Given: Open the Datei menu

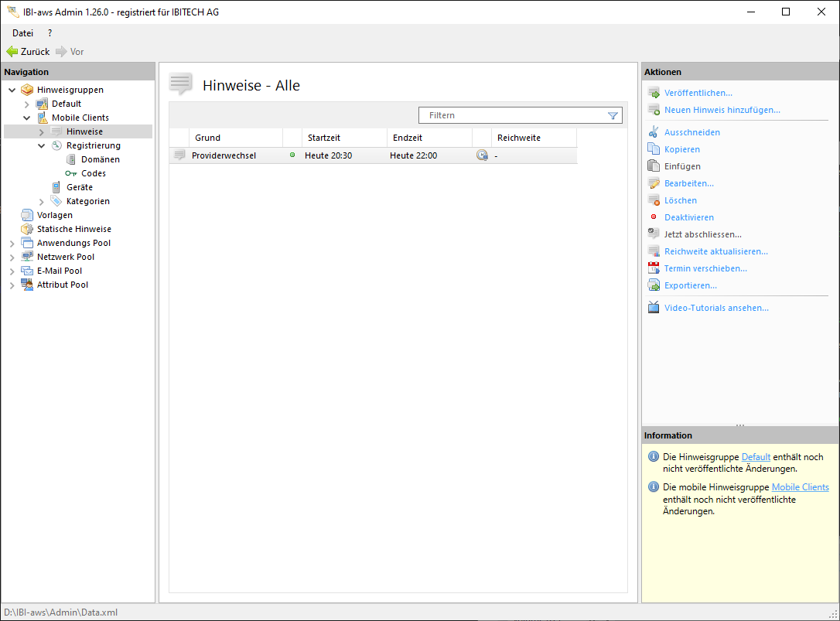Looking at the screenshot, I should 22,33.
